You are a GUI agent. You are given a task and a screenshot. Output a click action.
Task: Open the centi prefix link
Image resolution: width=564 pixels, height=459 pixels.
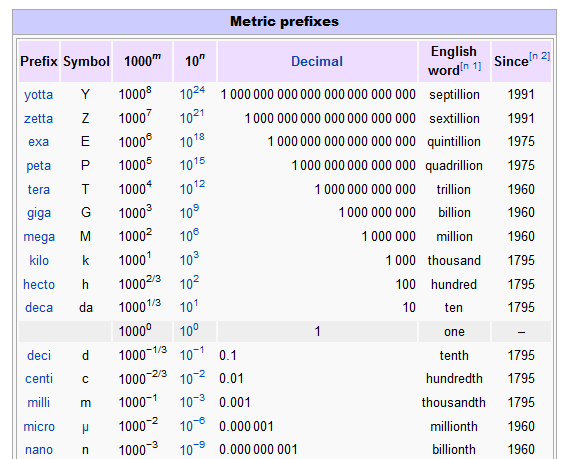tap(39, 379)
